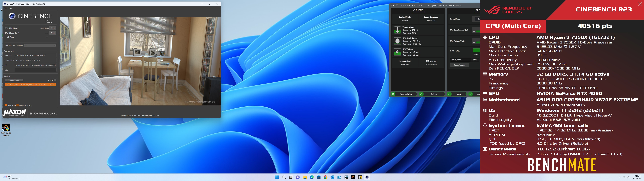Adjust the CPU Clock Speed (MHz) slider

pos(476,30)
